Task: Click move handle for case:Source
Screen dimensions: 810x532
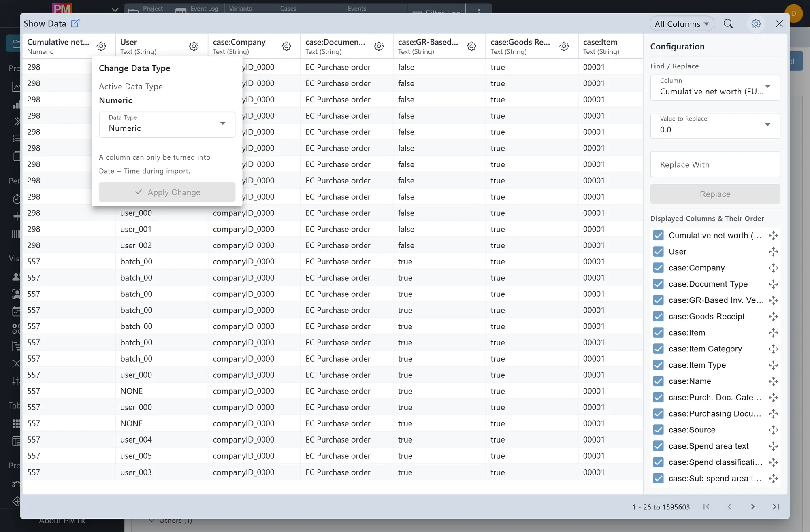Action: point(773,430)
